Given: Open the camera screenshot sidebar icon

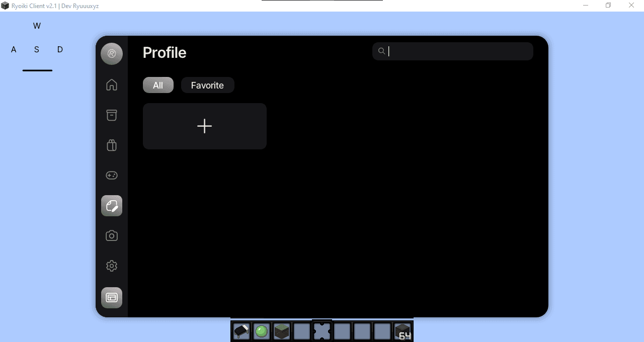Looking at the screenshot, I should pos(112,236).
